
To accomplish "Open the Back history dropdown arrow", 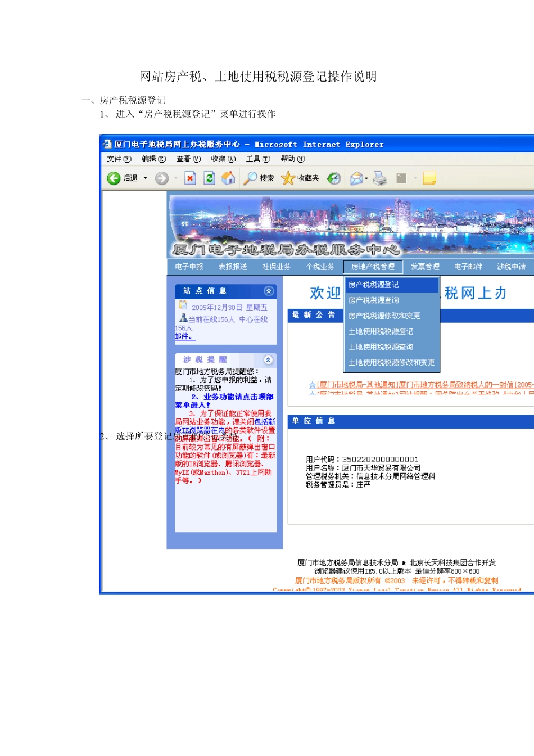I will [x=145, y=178].
